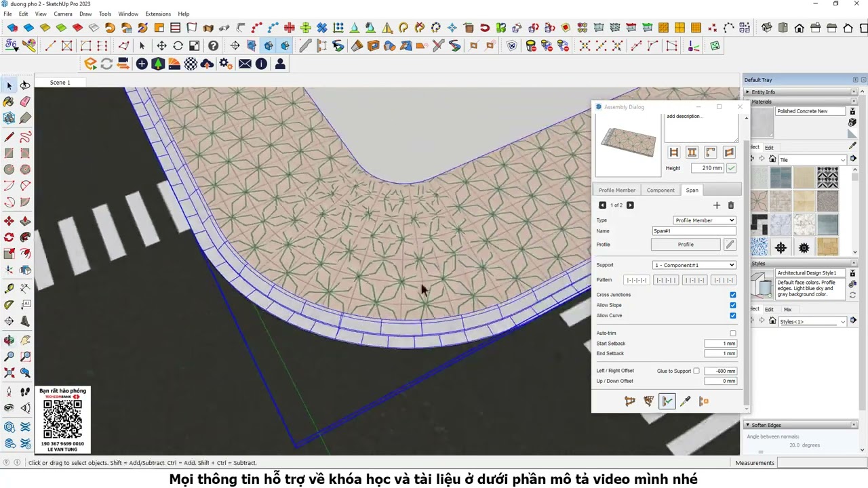
Task: Click the Profile button
Action: coord(686,244)
